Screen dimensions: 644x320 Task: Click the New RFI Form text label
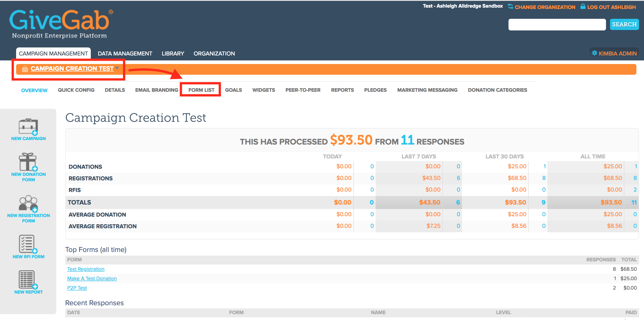coord(28,257)
